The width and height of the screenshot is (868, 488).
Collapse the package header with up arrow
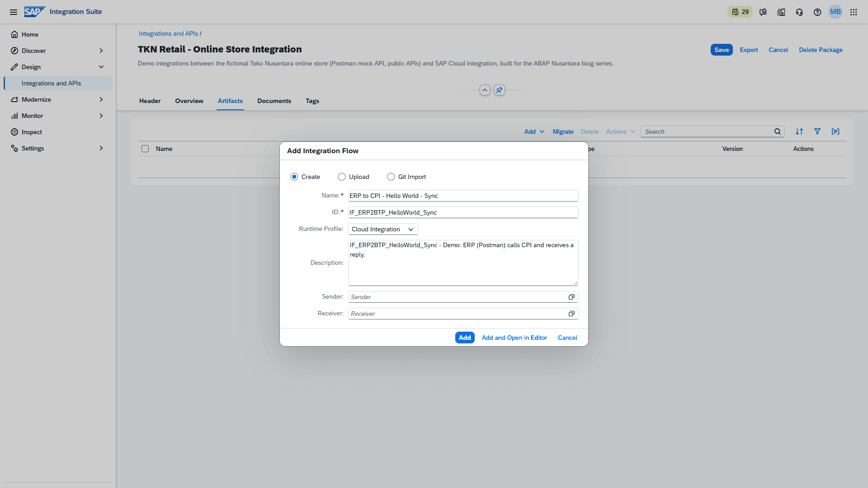coord(485,90)
